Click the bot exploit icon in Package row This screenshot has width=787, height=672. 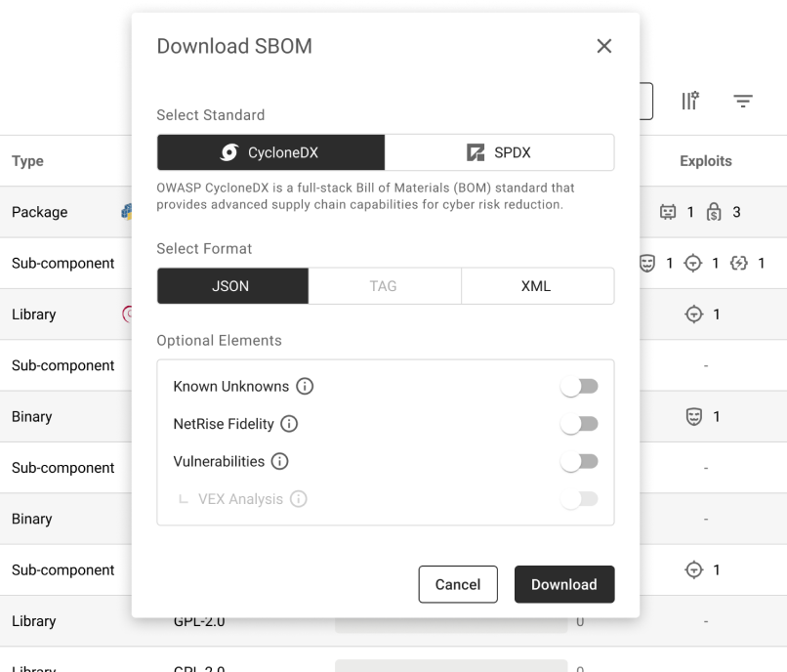tap(668, 212)
